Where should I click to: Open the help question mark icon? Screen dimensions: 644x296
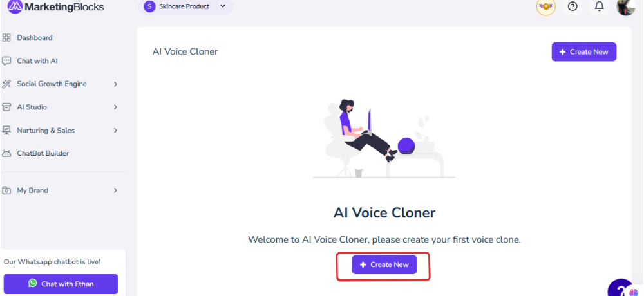pos(572,6)
